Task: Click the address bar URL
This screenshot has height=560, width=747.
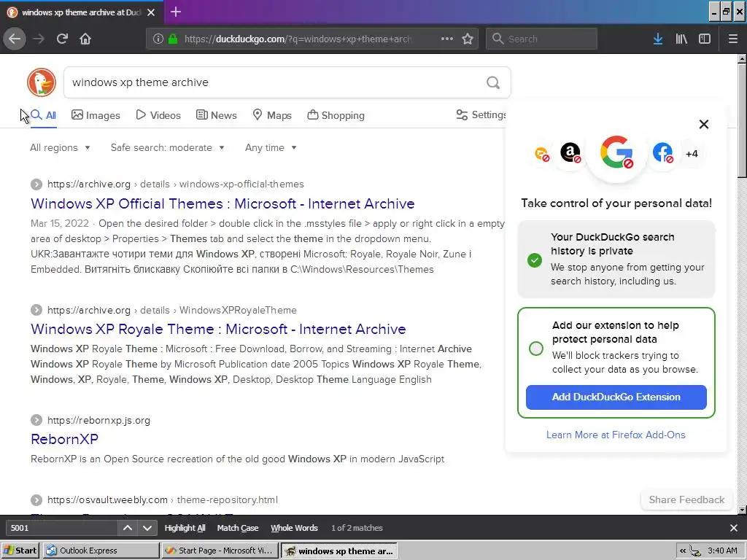Action: 298,39
